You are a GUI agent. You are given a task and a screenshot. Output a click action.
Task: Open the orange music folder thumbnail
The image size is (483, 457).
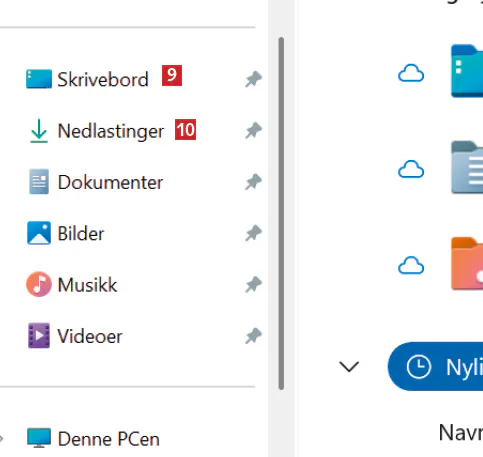click(467, 263)
